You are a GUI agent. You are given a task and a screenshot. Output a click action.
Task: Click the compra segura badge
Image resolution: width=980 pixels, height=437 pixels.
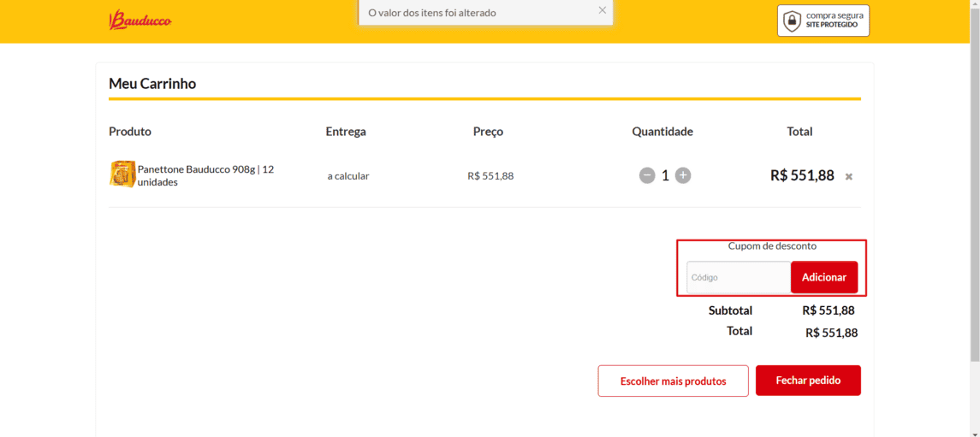point(823,21)
